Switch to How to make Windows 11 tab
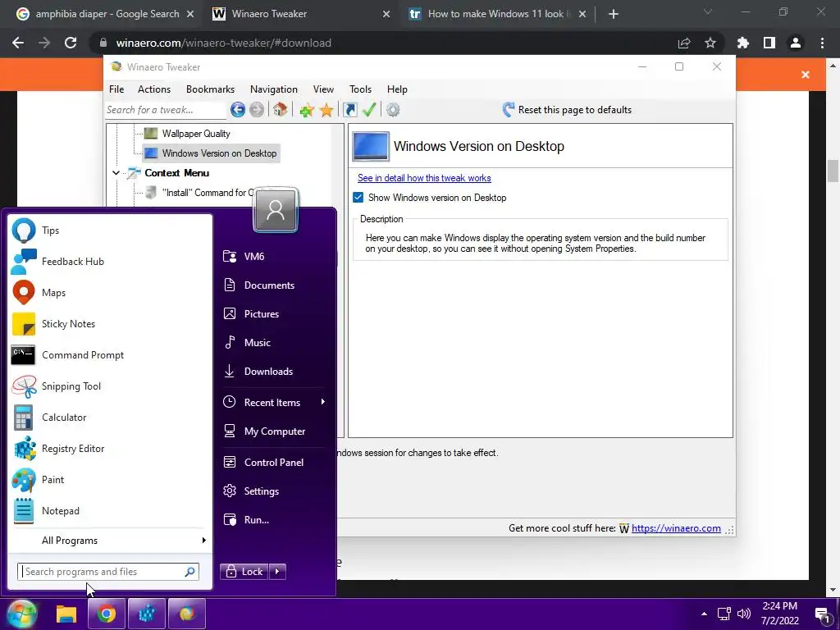 [495, 14]
